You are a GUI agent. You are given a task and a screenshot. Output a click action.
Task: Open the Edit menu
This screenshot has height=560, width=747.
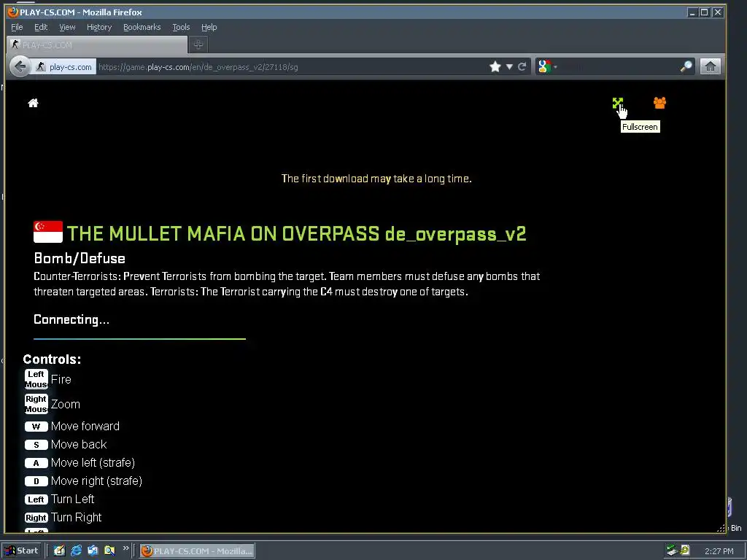[41, 27]
